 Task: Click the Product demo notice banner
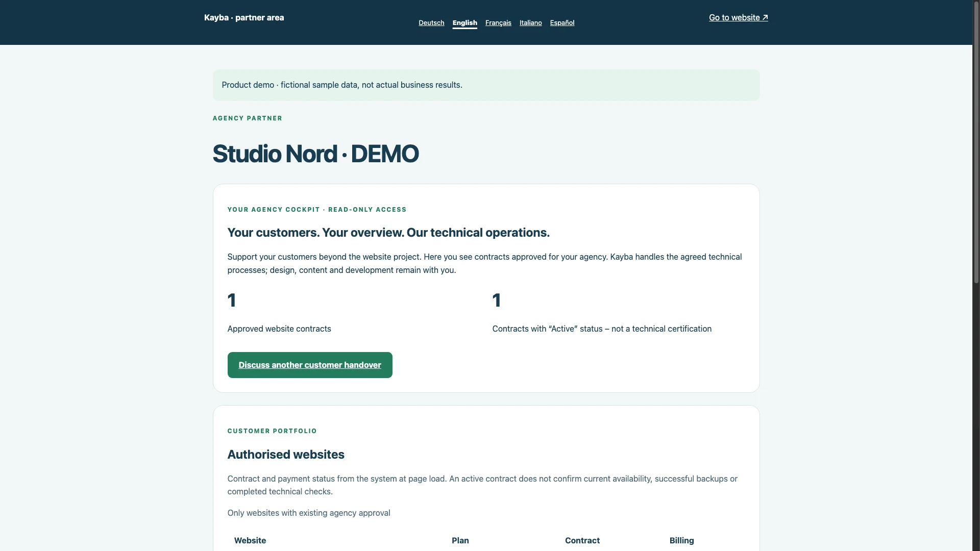pos(486,85)
